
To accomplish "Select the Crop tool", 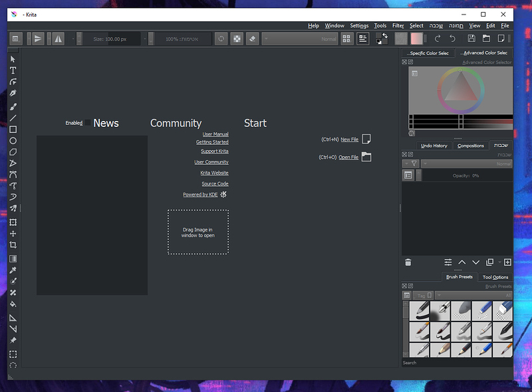I will pyautogui.click(x=12, y=245).
